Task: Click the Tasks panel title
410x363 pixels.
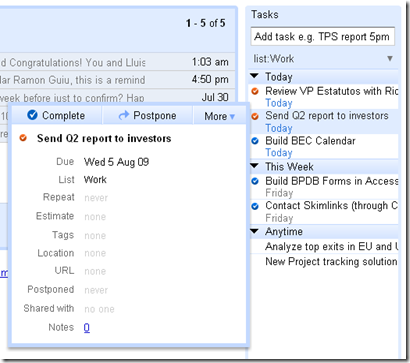Action: pos(265,14)
